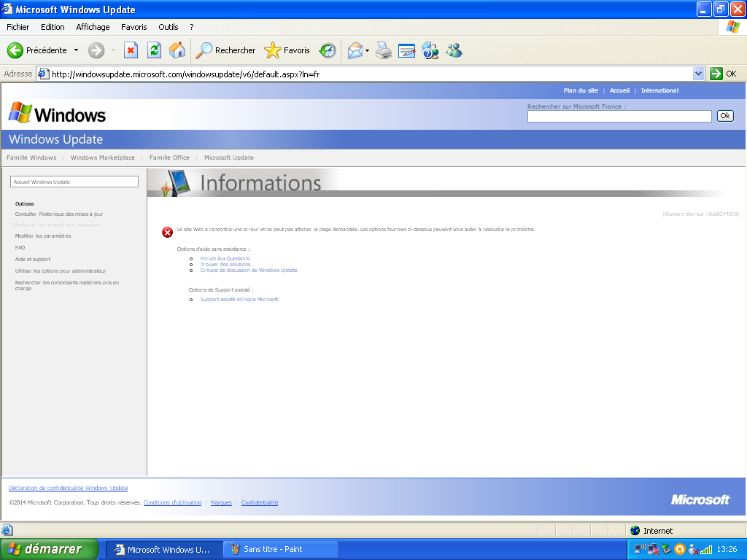Focus the Rechercher sur Microsoft France field
Screen dimensions: 747x560
point(619,116)
